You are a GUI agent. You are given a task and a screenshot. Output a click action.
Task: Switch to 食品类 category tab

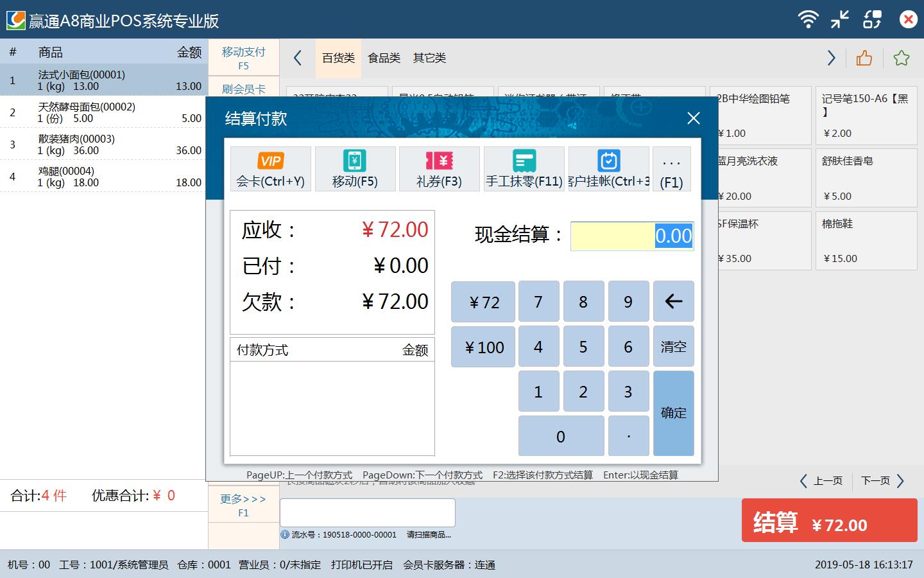(384, 58)
